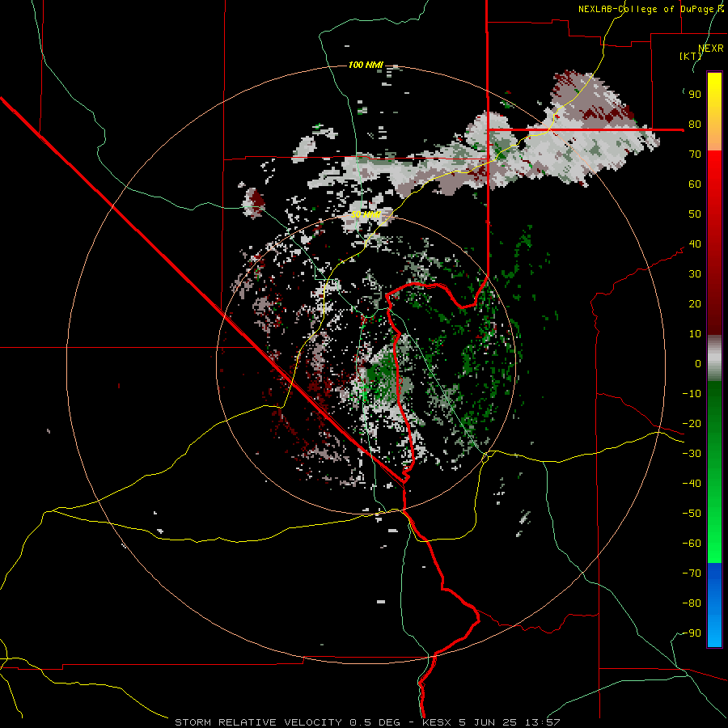Screen dimensions: 728x728
Task: Click the "KESX" station ID in the caption
Action: coord(437,722)
